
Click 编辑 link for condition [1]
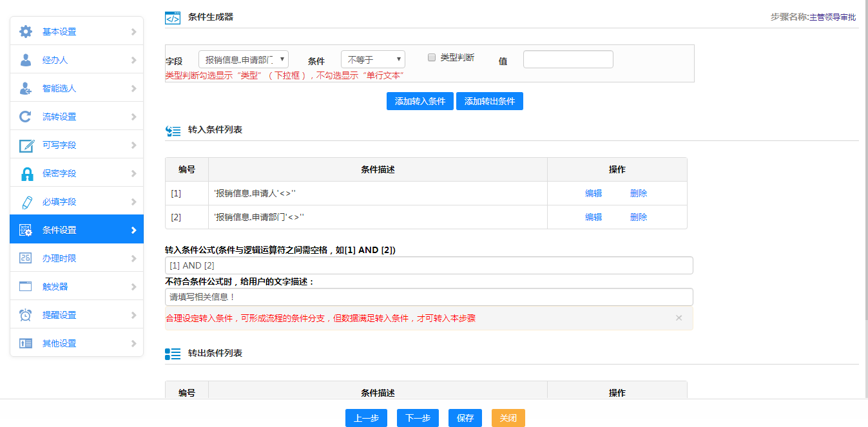[593, 193]
